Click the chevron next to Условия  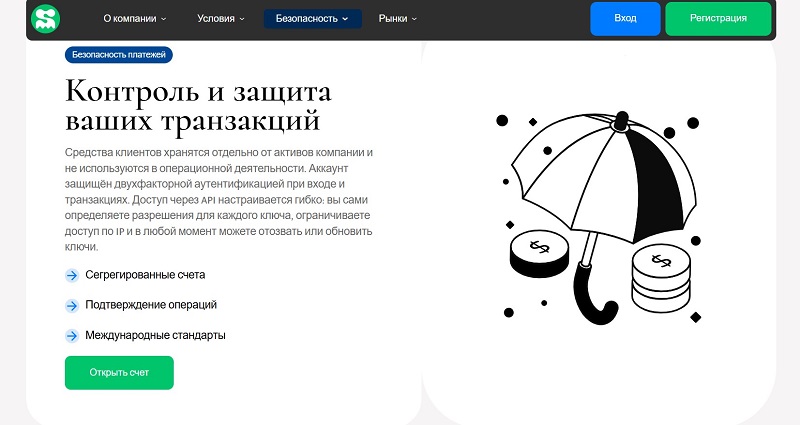(242, 19)
